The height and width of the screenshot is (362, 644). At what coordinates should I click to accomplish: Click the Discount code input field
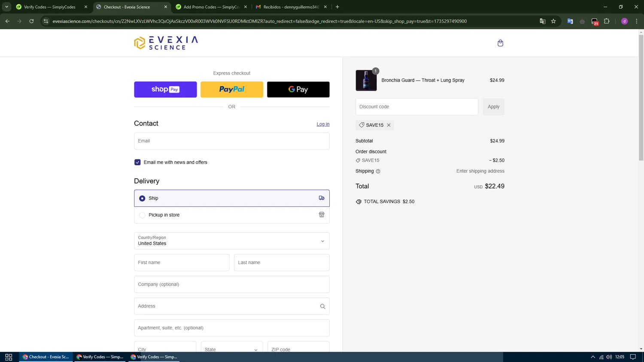[416, 107]
